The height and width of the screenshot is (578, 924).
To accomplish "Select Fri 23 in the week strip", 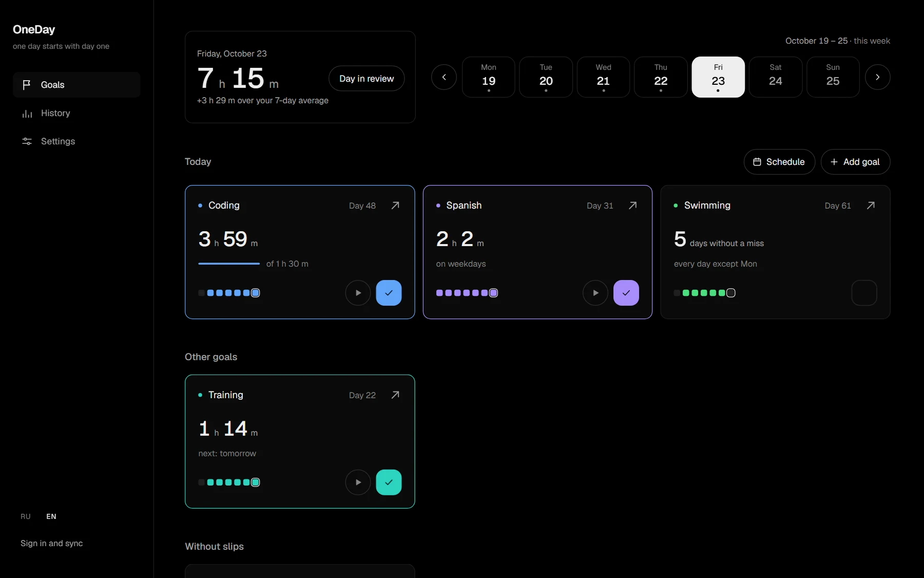I will pyautogui.click(x=718, y=77).
